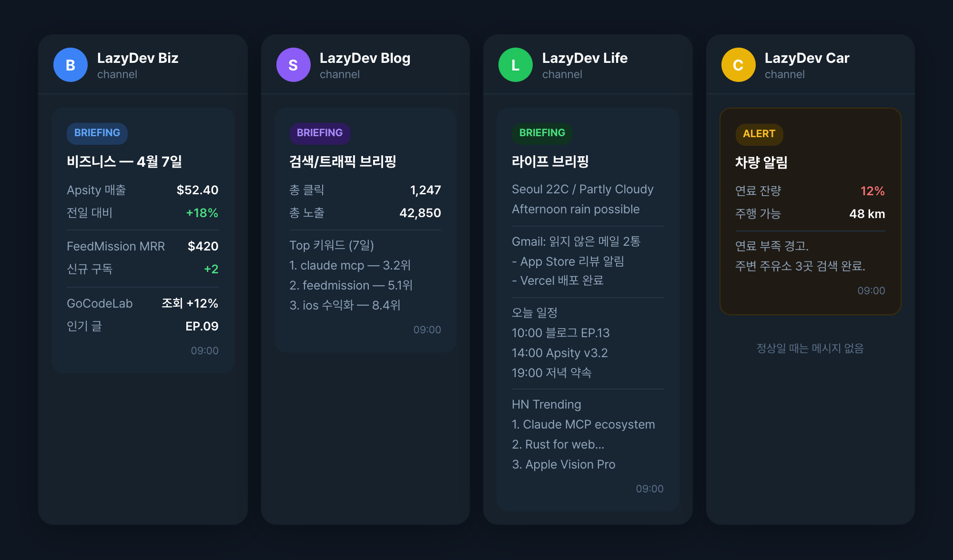Click the blue BRIEFING badge in Biz

pos(97,133)
